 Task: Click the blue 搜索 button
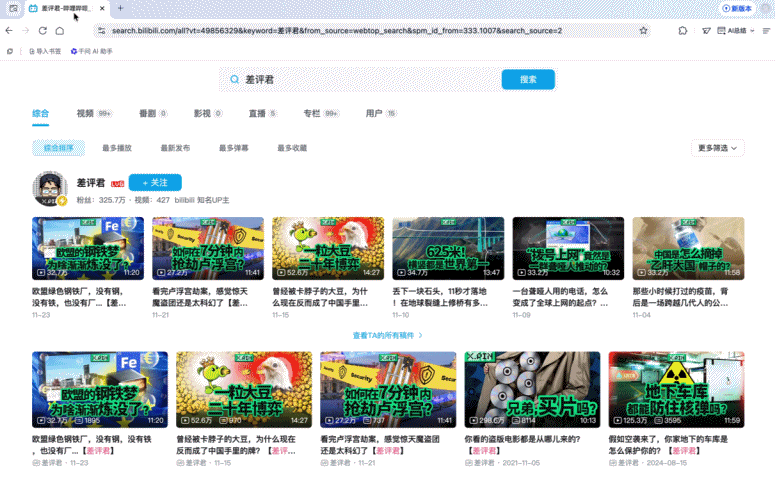[528, 80]
